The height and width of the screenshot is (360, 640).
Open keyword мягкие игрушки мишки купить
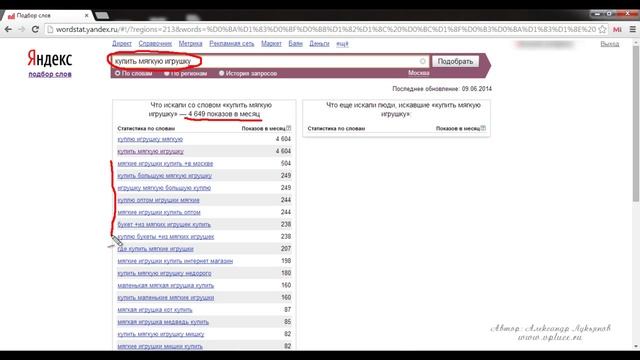[x=160, y=347]
